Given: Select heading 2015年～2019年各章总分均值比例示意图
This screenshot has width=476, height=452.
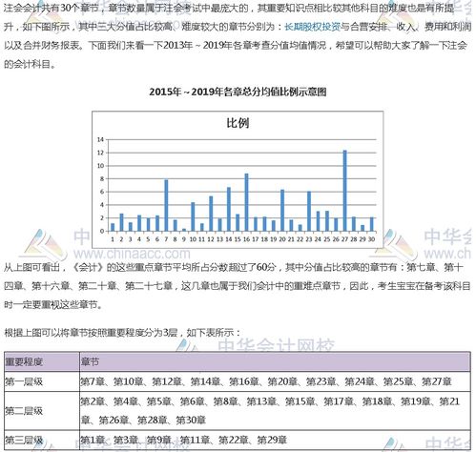Looking at the screenshot, I should pyautogui.click(x=238, y=92).
